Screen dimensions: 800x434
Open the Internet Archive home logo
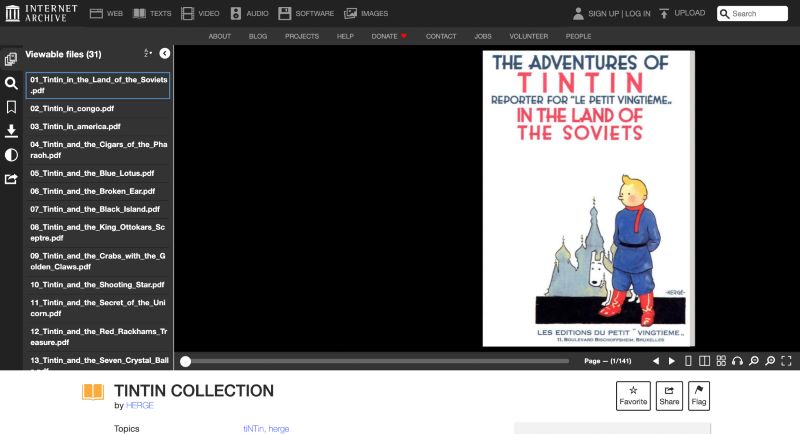[42, 13]
